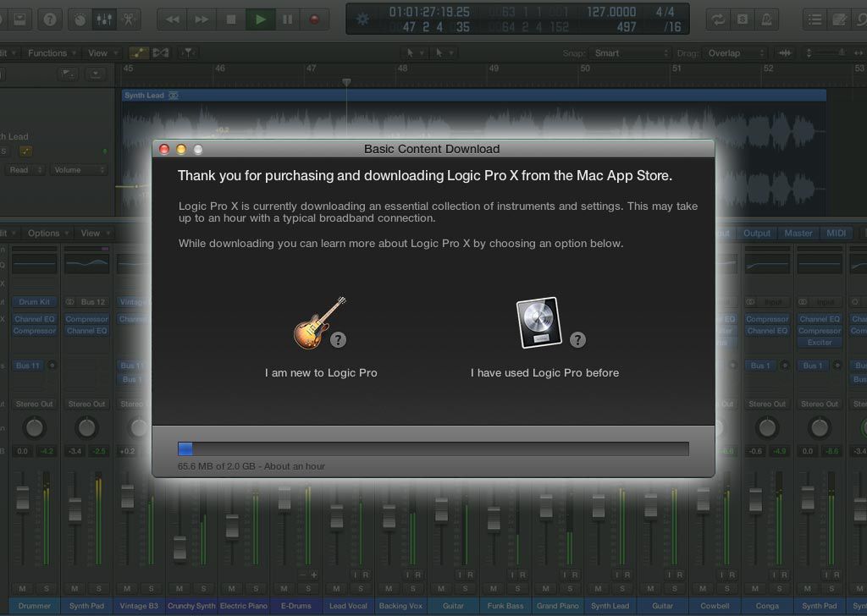Click the Rewind transport button

click(x=172, y=20)
